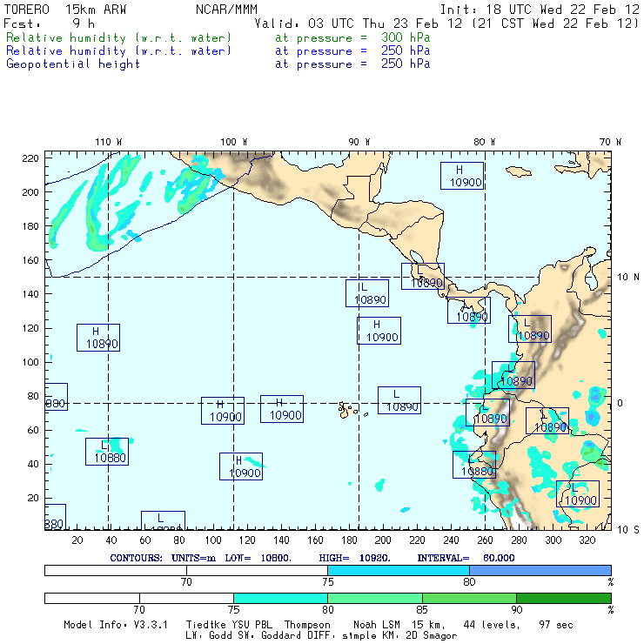This screenshot has width=644, height=644.
Task: Click the L 10900 low-pressure label
Action: click(x=578, y=494)
